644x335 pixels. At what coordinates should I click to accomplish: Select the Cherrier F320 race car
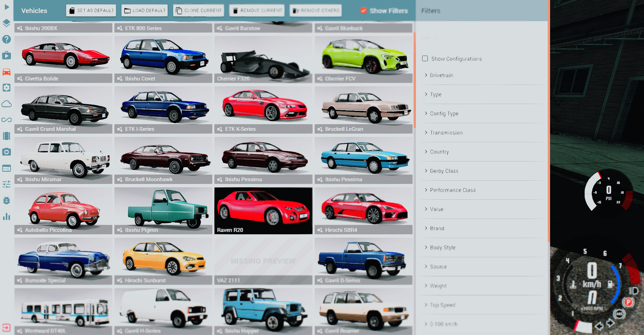click(263, 59)
